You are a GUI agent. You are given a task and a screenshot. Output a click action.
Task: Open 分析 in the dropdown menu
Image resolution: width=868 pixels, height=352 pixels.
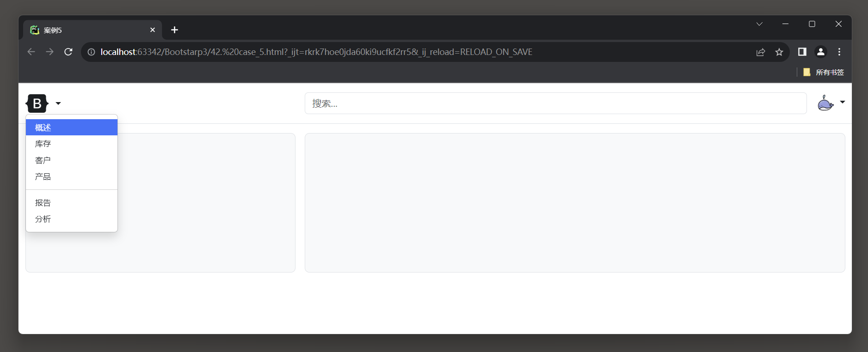[72, 219]
